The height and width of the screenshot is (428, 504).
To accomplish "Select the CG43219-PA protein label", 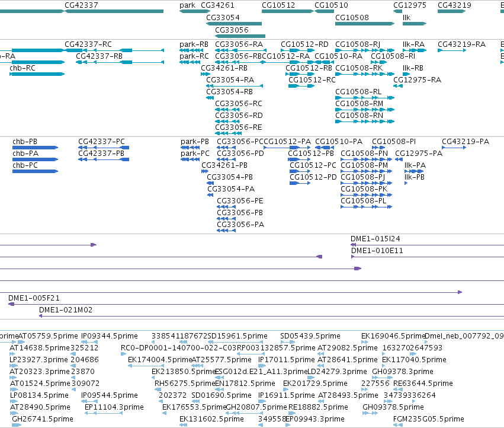I will point(466,142).
